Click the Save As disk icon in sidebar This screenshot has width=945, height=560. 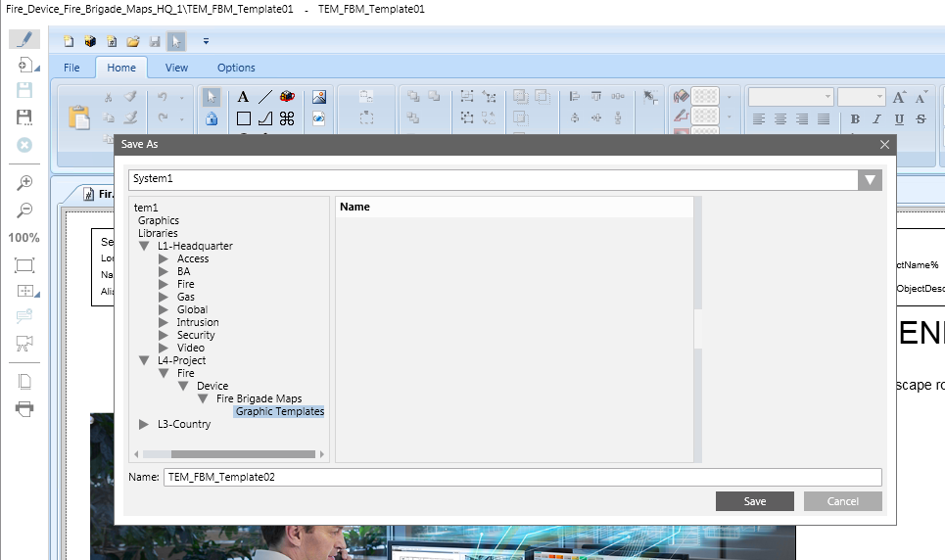pos(24,117)
